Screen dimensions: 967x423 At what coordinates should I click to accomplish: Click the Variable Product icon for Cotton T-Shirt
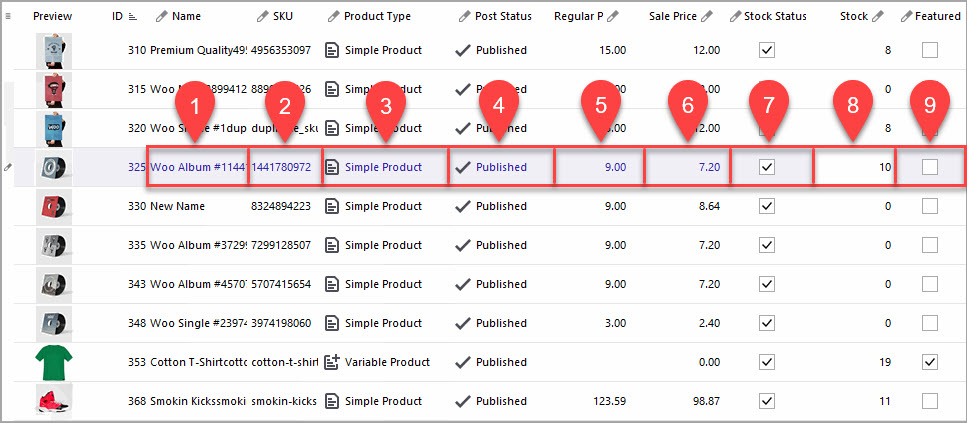tap(333, 362)
